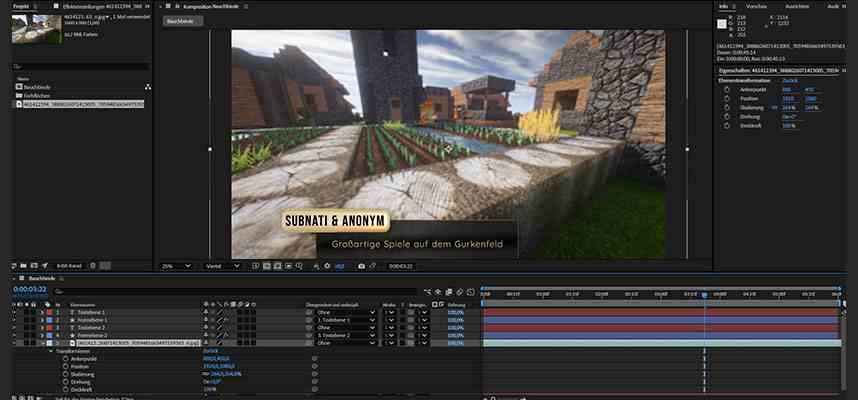Click Drehung stopwatch in timeline

pos(66,382)
